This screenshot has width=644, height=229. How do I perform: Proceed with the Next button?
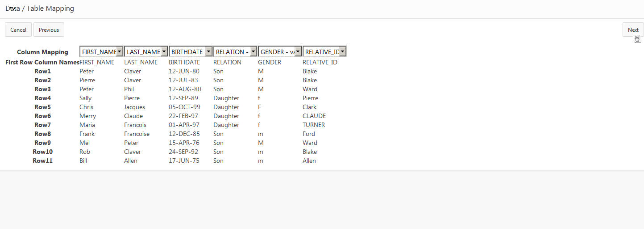point(633,30)
